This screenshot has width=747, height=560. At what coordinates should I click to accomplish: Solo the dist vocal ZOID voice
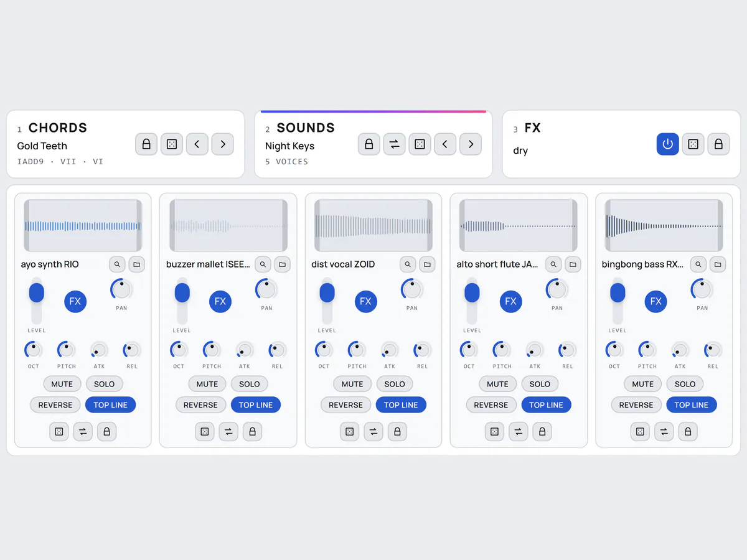point(395,384)
